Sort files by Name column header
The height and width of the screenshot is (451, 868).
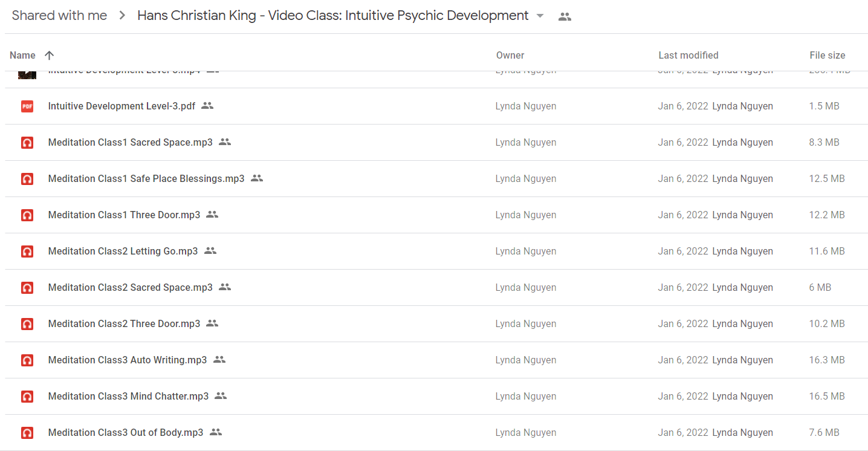(x=22, y=55)
